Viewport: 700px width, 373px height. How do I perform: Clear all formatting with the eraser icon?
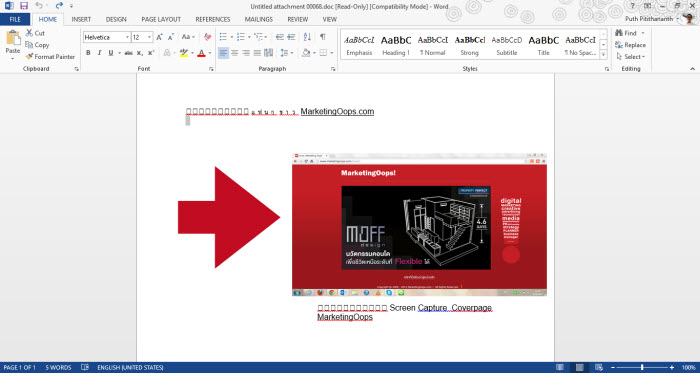point(208,37)
